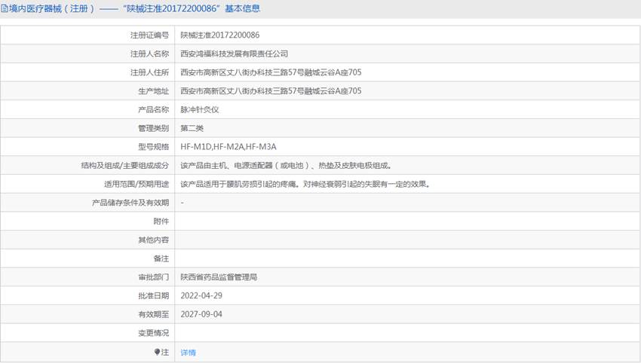
Task: Select the authority 陕西省药品监督管理局
Action: pos(219,277)
